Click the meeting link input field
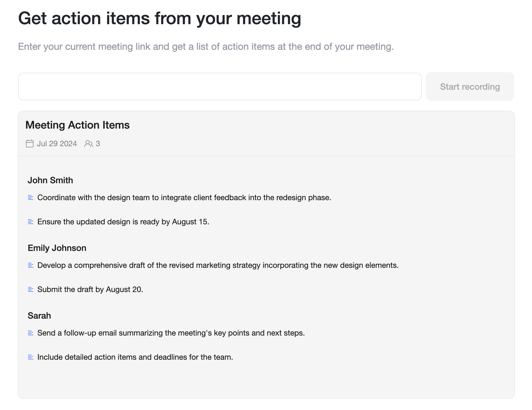The width and height of the screenshot is (532, 410). pyautogui.click(x=220, y=87)
